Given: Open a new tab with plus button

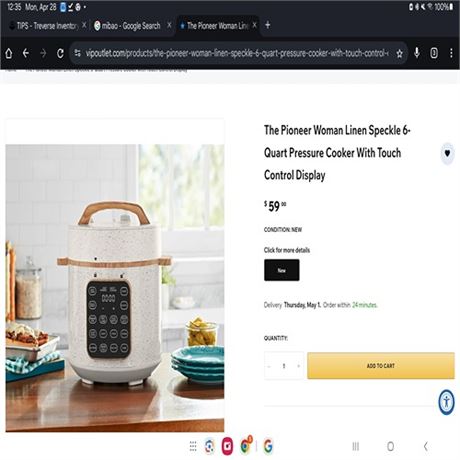Looking at the screenshot, I should tap(268, 25).
